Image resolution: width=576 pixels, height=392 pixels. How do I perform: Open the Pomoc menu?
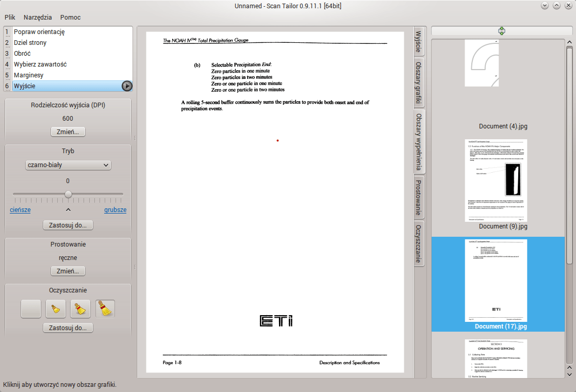71,17
